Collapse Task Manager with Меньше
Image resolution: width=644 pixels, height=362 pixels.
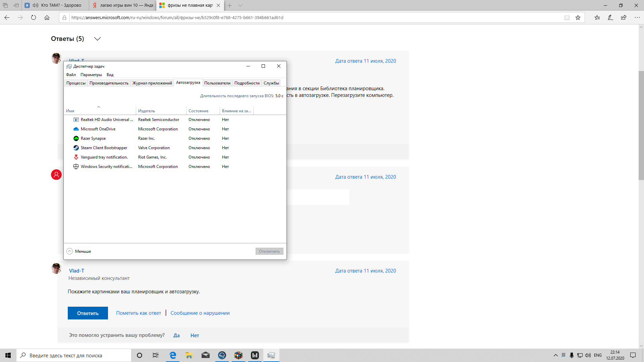pos(79,251)
